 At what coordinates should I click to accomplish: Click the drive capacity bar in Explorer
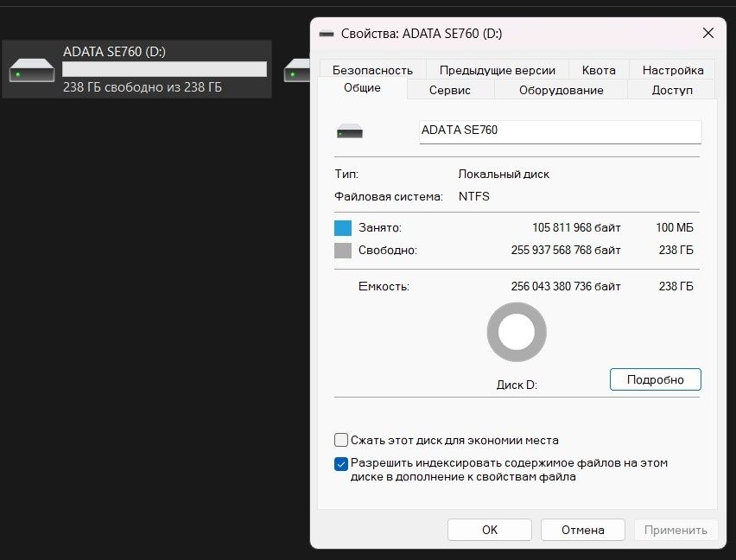coord(164,69)
